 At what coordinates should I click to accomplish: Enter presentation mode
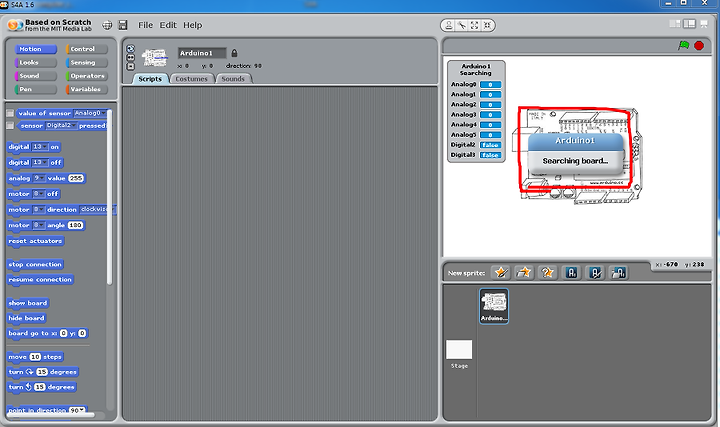coord(703,24)
